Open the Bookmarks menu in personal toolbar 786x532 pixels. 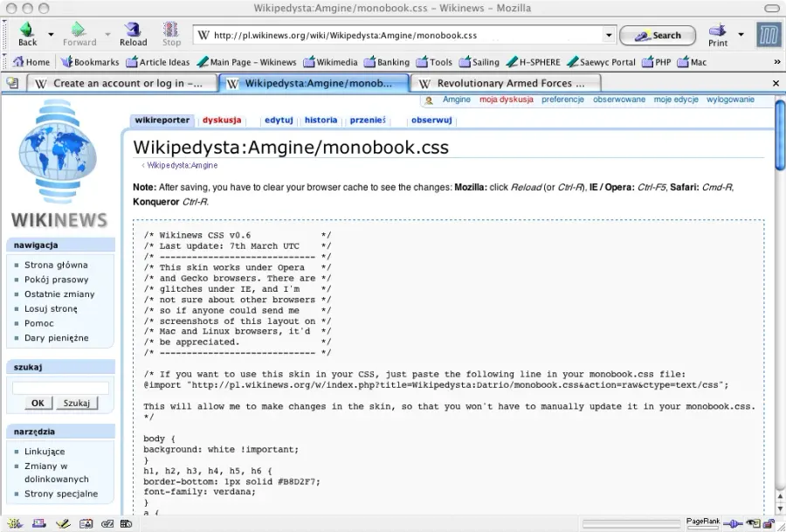[x=90, y=62]
